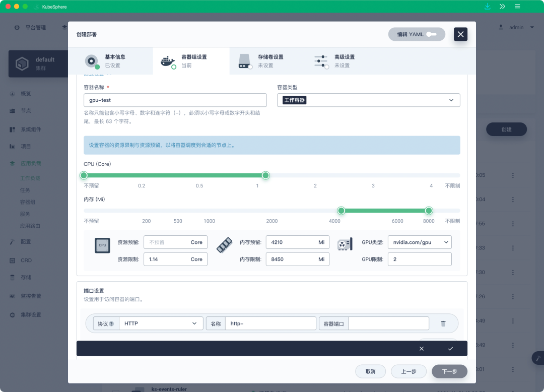544x392 pixels.
Task: Click the memory limit slider handle
Action: tap(429, 211)
